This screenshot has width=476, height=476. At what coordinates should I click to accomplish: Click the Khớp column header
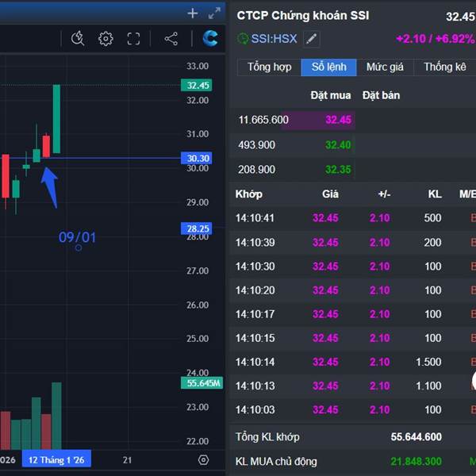tap(249, 194)
